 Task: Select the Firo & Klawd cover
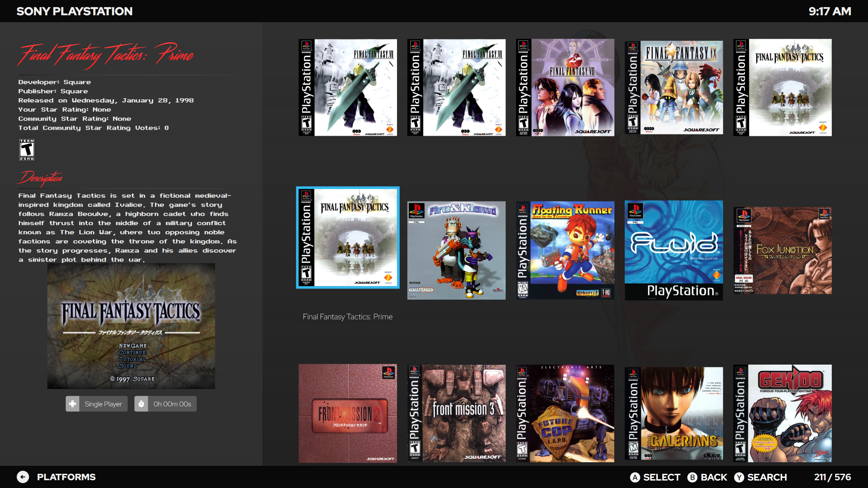(456, 250)
